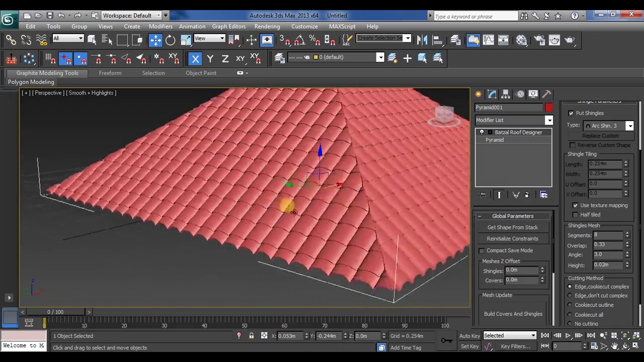This screenshot has width=644, height=362.
Task: Open the Rendering menu
Action: coord(267,26)
